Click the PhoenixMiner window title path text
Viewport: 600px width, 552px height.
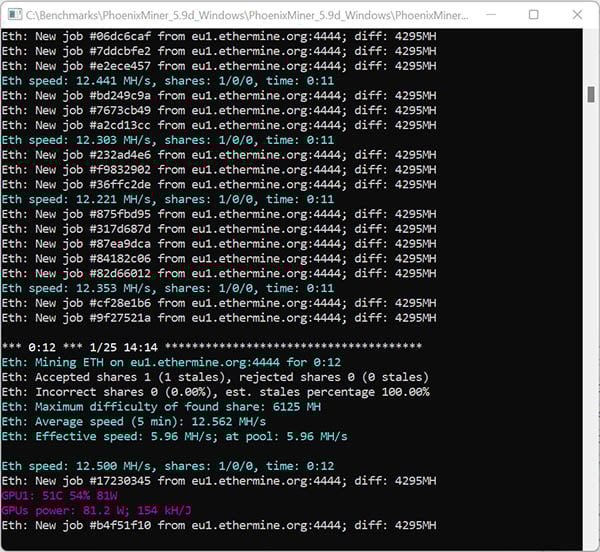(247, 15)
